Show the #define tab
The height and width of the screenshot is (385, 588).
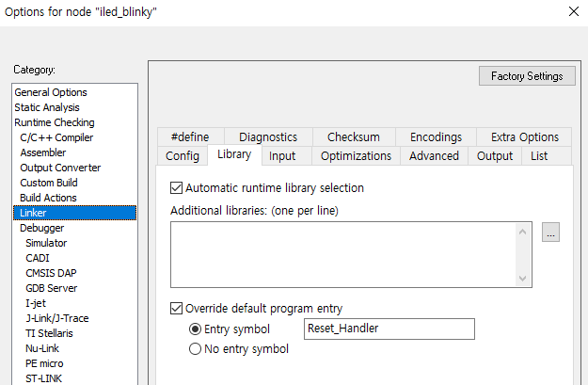190,137
